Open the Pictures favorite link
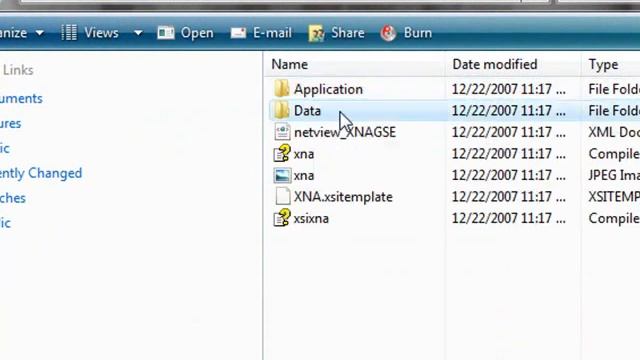The image size is (640, 360). pos(11,124)
